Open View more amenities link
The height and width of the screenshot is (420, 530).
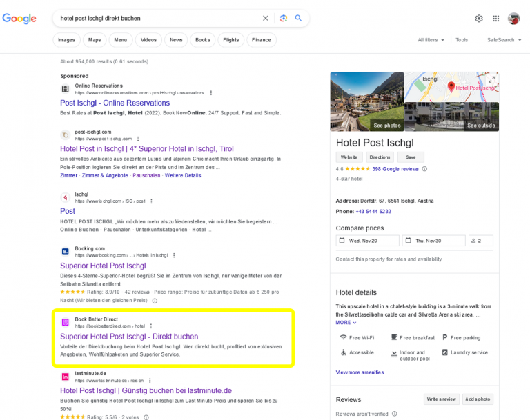[360, 372]
